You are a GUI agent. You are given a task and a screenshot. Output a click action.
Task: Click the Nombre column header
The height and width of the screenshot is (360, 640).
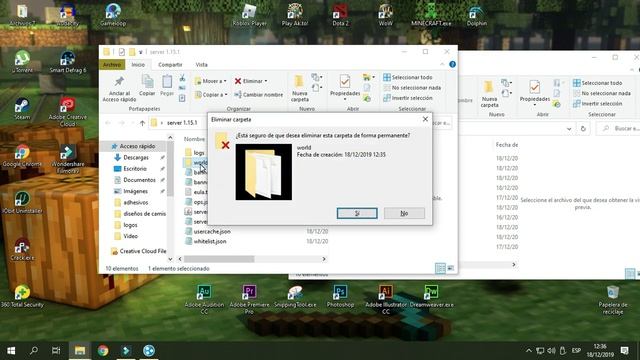coord(194,139)
